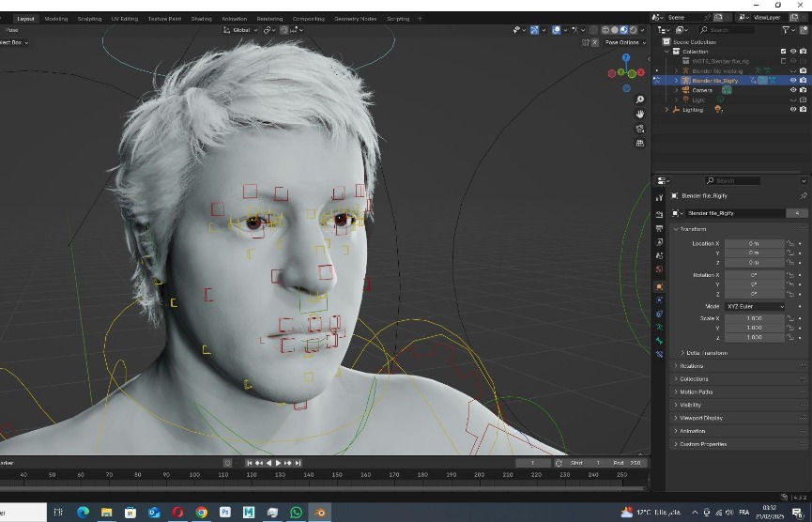Click the Photoshop icon in taskbar
The image size is (812, 522).
click(x=225, y=513)
